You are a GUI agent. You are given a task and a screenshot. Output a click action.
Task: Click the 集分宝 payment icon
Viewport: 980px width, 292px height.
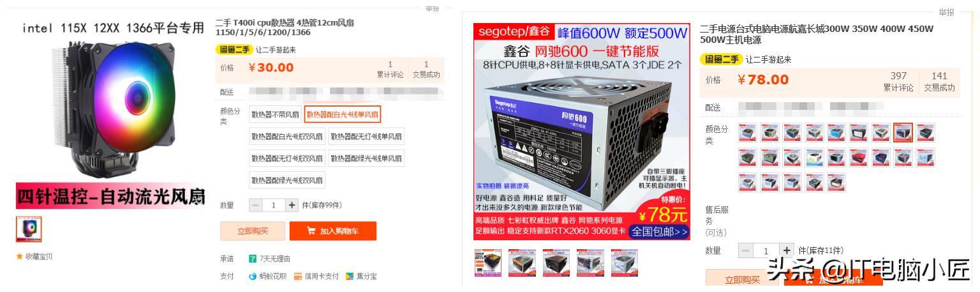(x=350, y=277)
